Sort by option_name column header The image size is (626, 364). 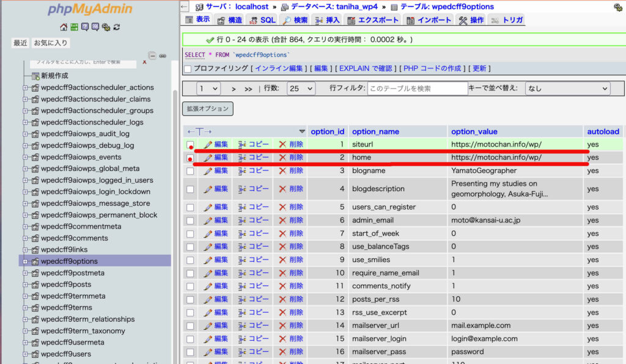coord(375,131)
